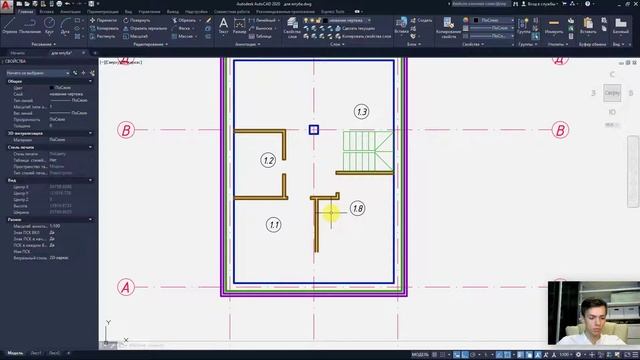Open the selection dropdown in Свойства palette

(38, 73)
